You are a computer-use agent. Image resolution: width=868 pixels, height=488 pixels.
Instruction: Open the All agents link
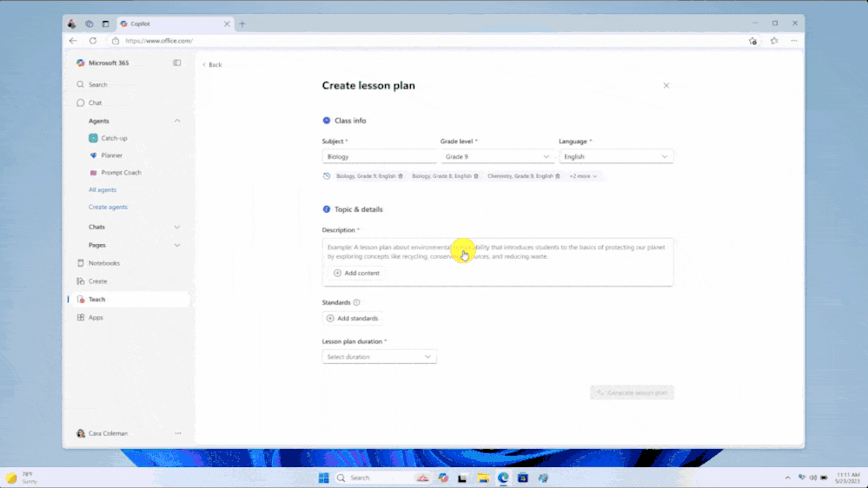point(103,190)
